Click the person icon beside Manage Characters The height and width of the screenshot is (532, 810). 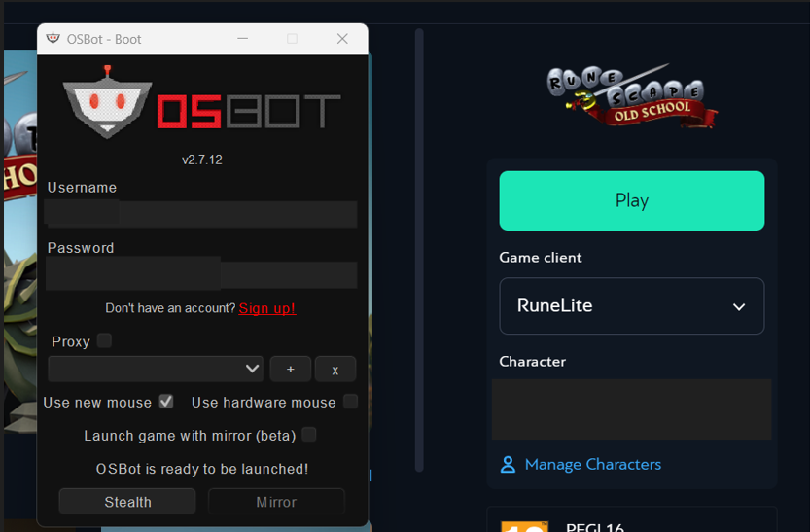508,464
